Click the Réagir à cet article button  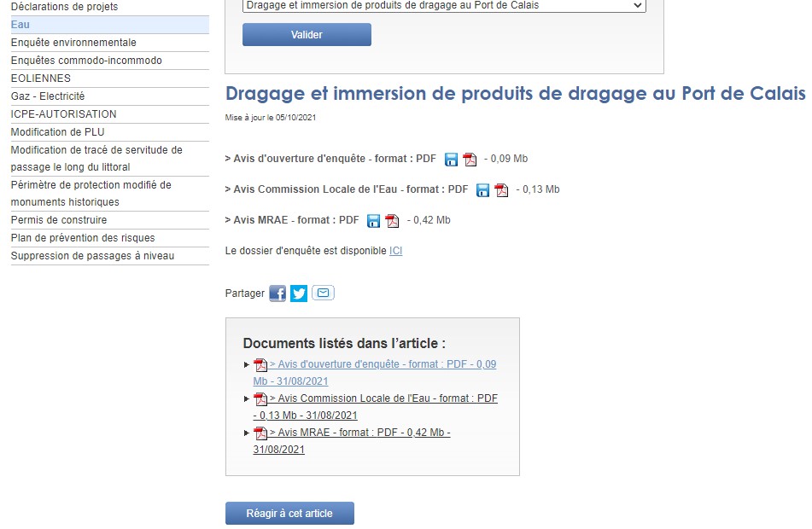(x=289, y=513)
